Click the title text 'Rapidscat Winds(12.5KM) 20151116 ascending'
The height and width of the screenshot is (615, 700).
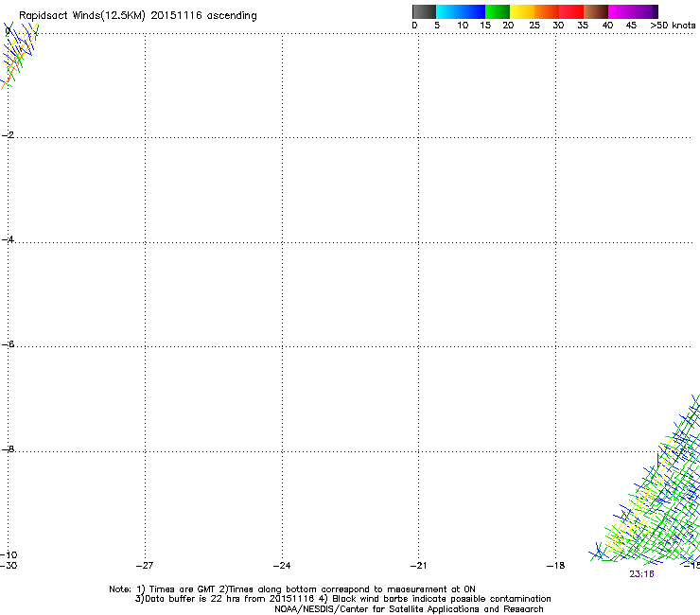pos(137,16)
